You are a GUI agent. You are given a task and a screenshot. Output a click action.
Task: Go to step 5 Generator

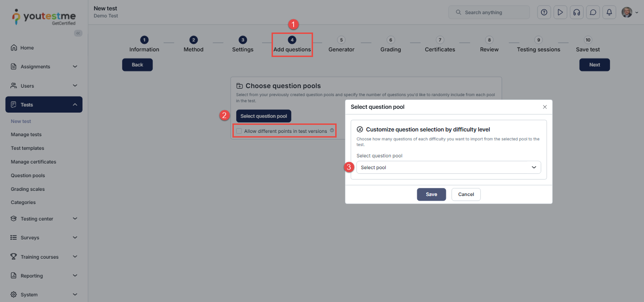point(341,44)
